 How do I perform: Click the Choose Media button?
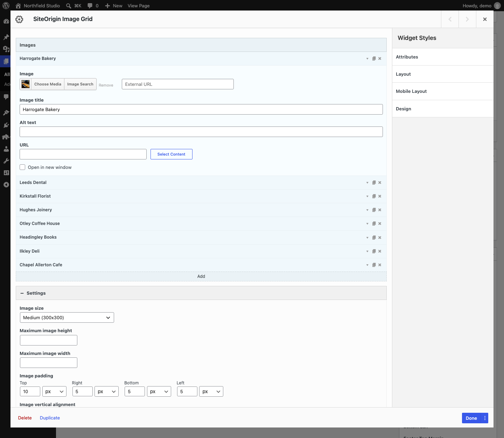[x=48, y=84]
